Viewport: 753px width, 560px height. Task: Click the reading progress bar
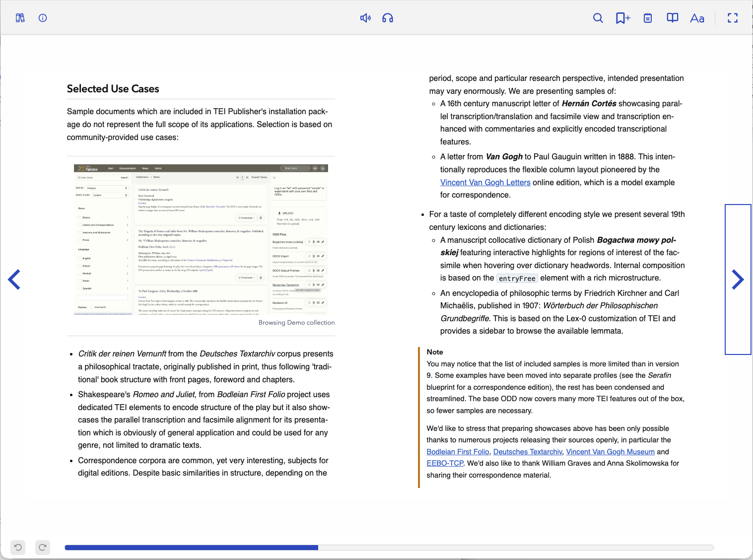click(x=389, y=548)
